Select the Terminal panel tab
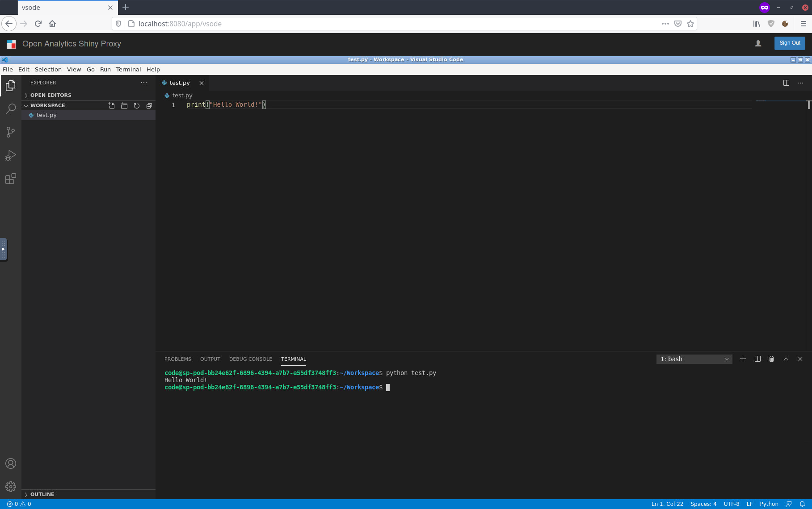 pyautogui.click(x=294, y=359)
